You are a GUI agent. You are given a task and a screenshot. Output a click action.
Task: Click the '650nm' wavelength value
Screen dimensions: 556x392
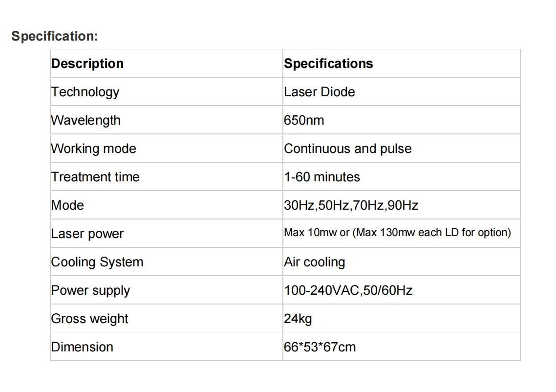[x=304, y=120]
